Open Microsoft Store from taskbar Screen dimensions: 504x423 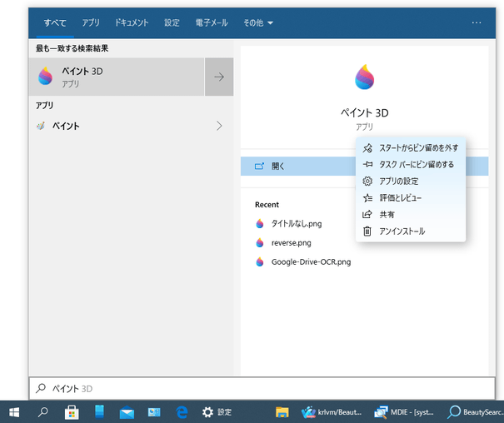pyautogui.click(x=72, y=412)
